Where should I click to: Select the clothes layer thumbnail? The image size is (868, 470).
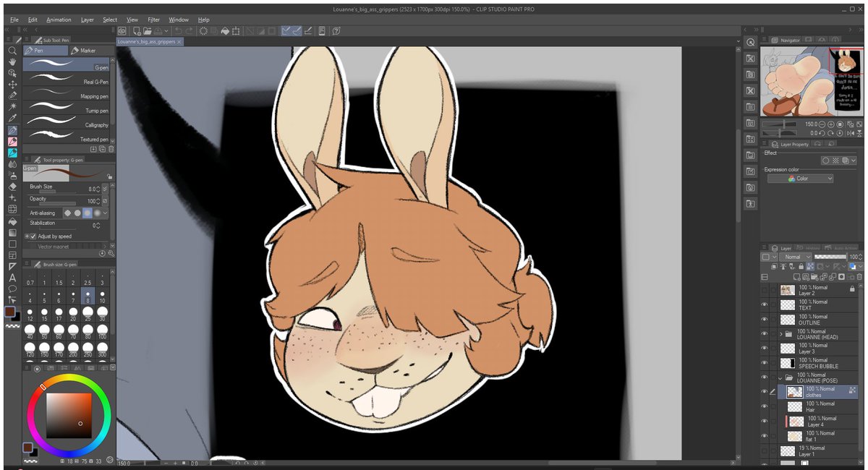795,392
